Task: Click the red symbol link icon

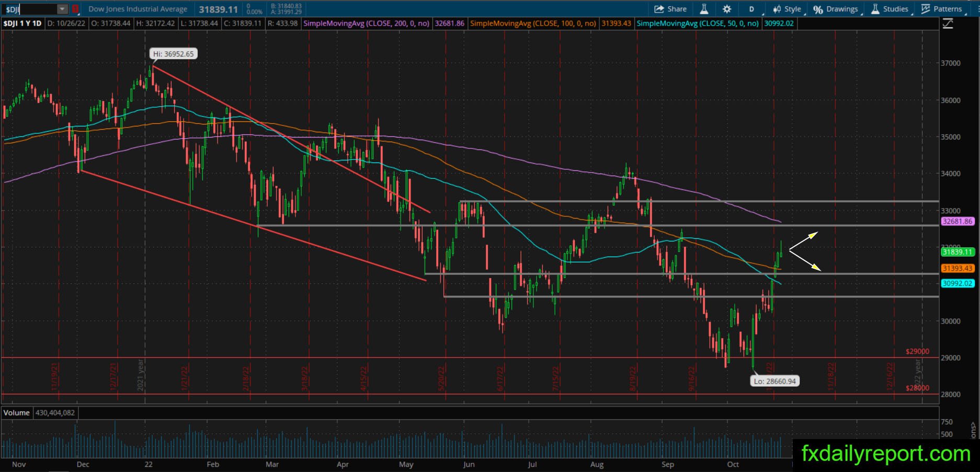Action: click(x=76, y=9)
